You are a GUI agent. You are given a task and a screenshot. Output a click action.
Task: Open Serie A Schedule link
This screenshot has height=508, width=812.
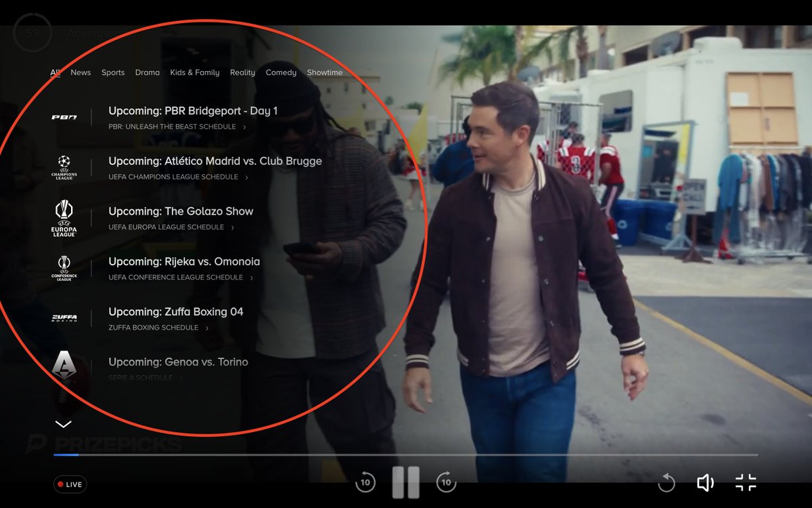tap(145, 377)
